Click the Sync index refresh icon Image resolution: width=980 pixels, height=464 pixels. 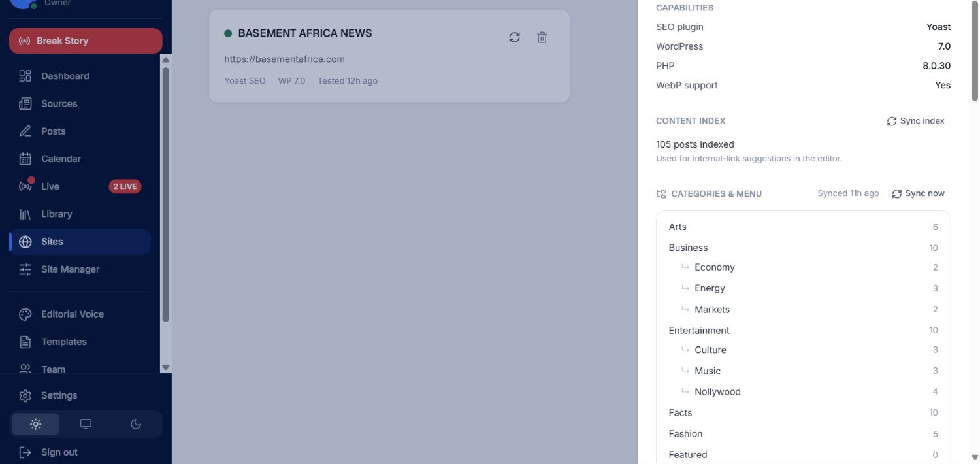tap(892, 121)
